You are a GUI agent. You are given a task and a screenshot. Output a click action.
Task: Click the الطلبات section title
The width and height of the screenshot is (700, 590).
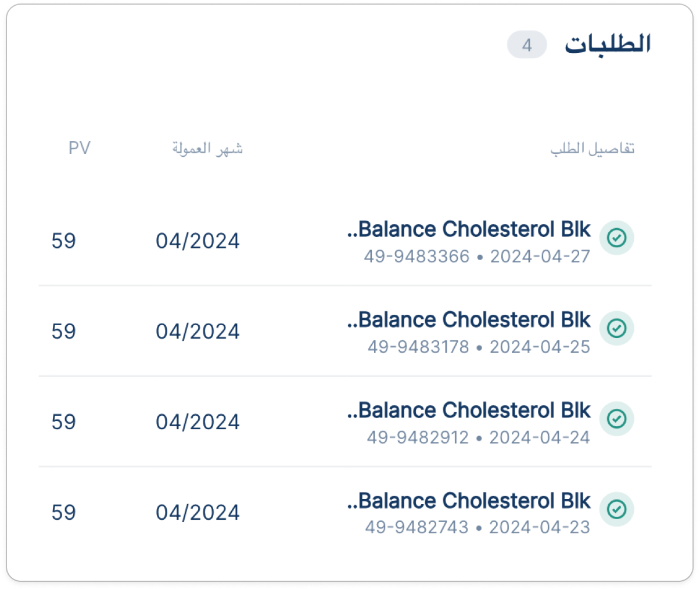[608, 44]
